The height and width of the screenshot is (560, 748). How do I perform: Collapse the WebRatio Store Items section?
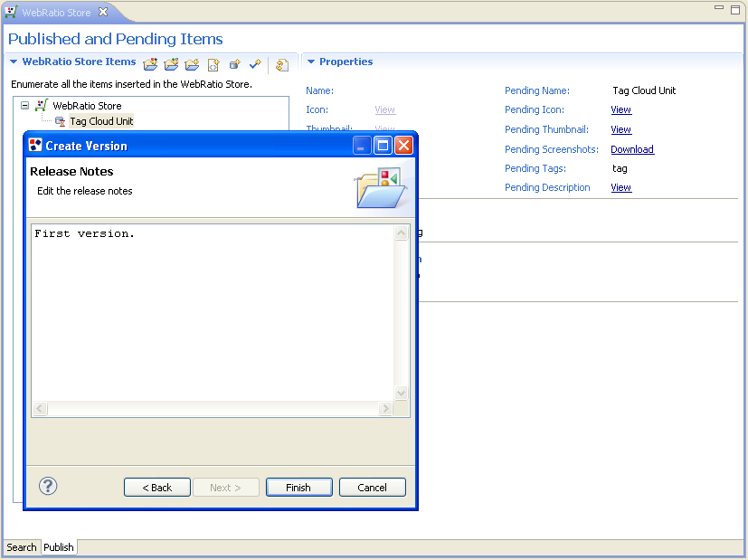tap(14, 62)
